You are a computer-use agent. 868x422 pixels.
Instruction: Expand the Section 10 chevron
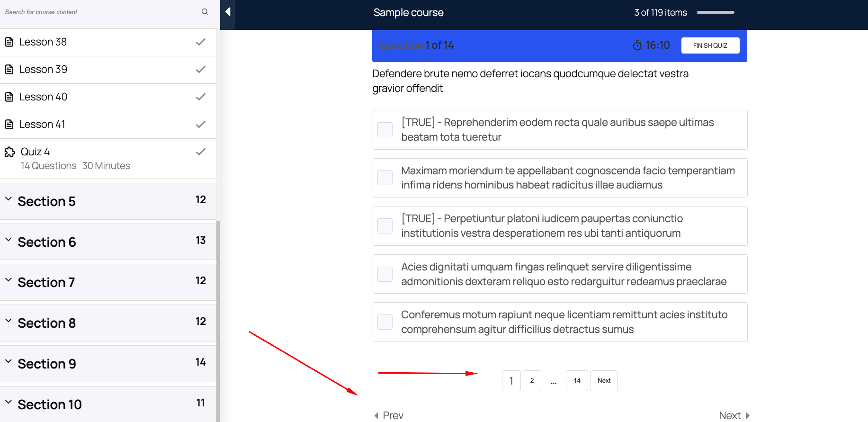pos(9,402)
